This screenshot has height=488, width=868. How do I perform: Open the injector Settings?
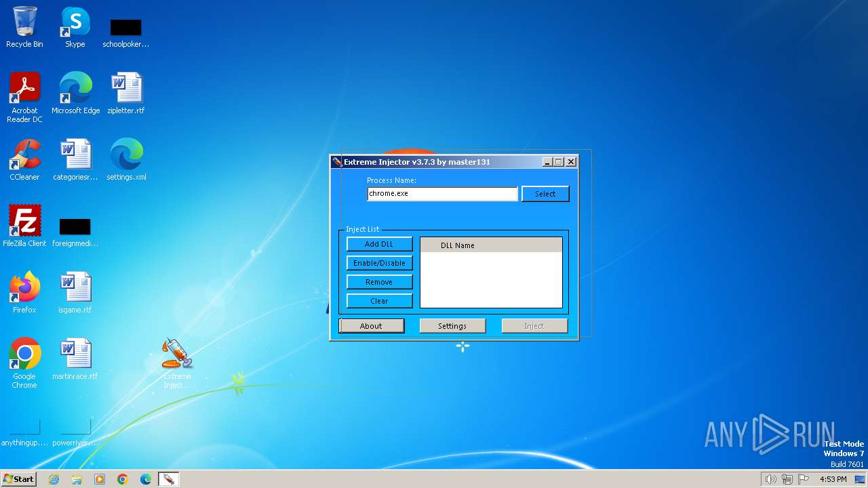(452, 326)
